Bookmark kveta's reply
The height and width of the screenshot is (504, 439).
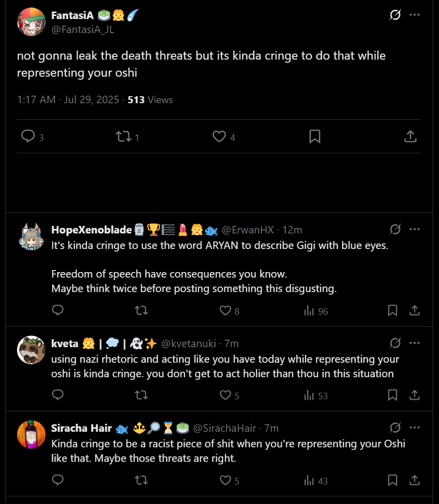point(392,396)
